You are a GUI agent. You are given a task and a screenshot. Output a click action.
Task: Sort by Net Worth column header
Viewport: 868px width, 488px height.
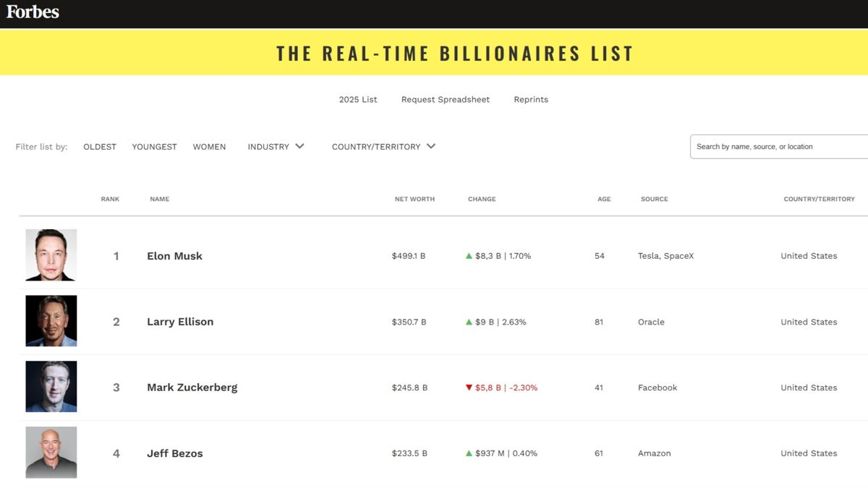(414, 199)
